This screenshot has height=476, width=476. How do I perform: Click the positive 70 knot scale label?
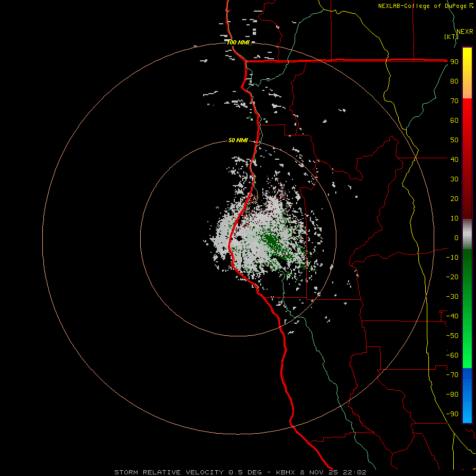454,101
